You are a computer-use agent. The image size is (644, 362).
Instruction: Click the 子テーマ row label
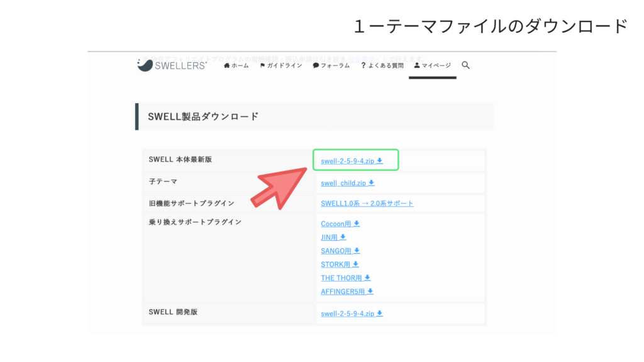[163, 182]
